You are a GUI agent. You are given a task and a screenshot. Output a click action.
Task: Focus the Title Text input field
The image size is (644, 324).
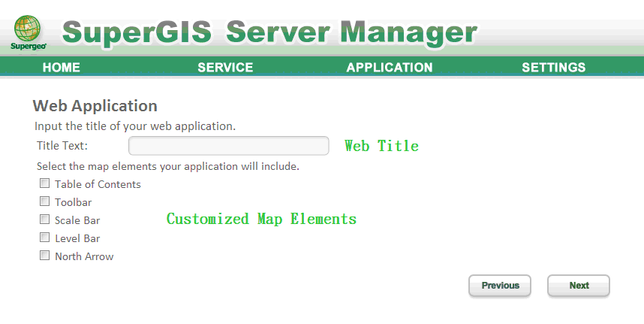(x=228, y=146)
